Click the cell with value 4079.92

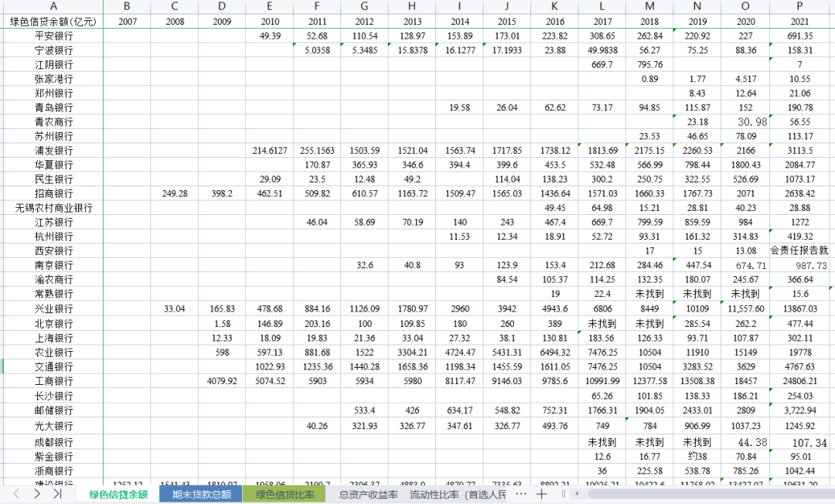[x=222, y=381]
